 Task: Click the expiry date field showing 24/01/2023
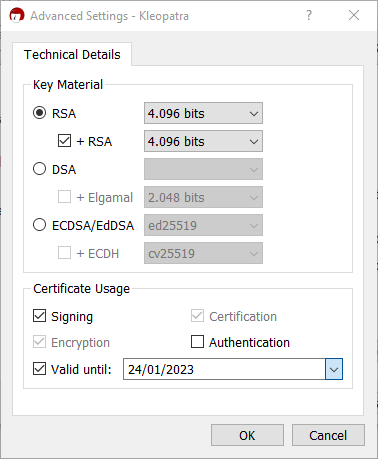coord(224,369)
